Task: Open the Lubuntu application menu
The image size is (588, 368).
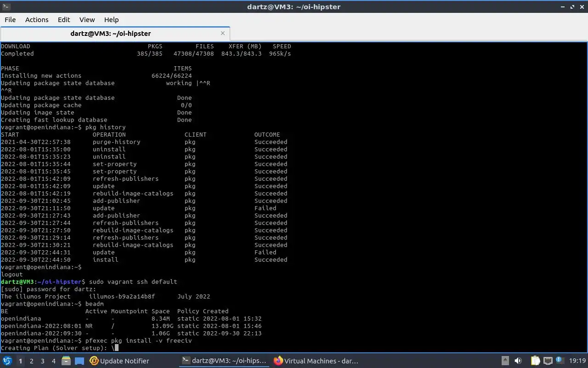Action: (7, 361)
